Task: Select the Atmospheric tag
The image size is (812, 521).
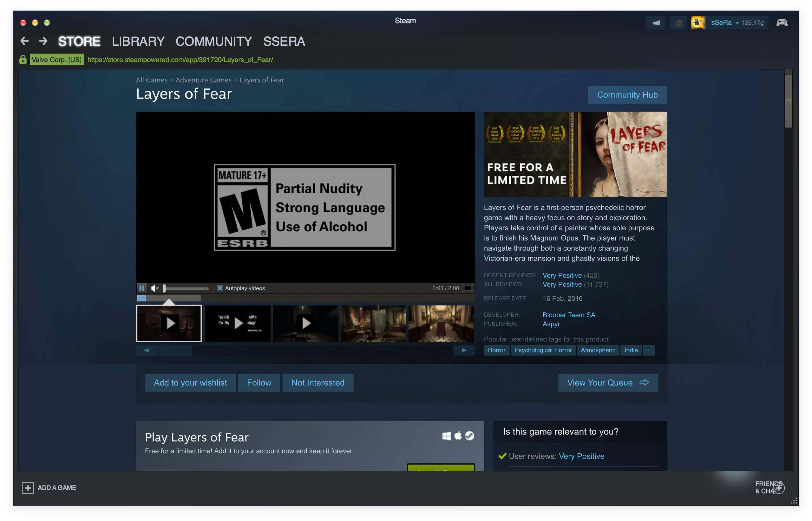Action: [x=598, y=350]
